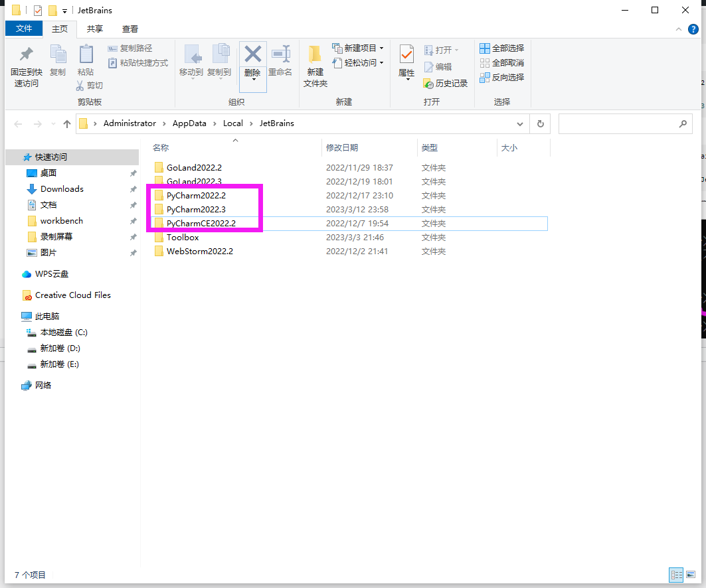Screen dimensions: 706x588
Task: Open the recent locations dropdown arrow
Action: 54,123
